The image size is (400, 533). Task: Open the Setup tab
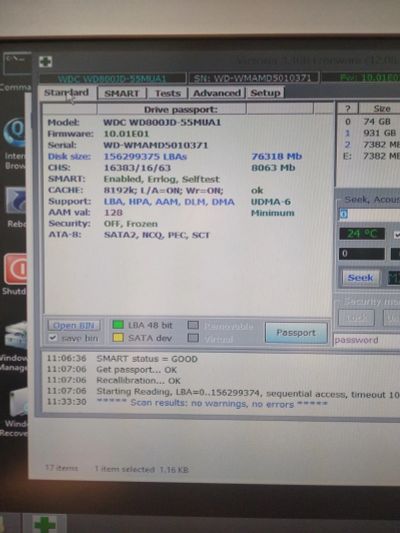265,92
